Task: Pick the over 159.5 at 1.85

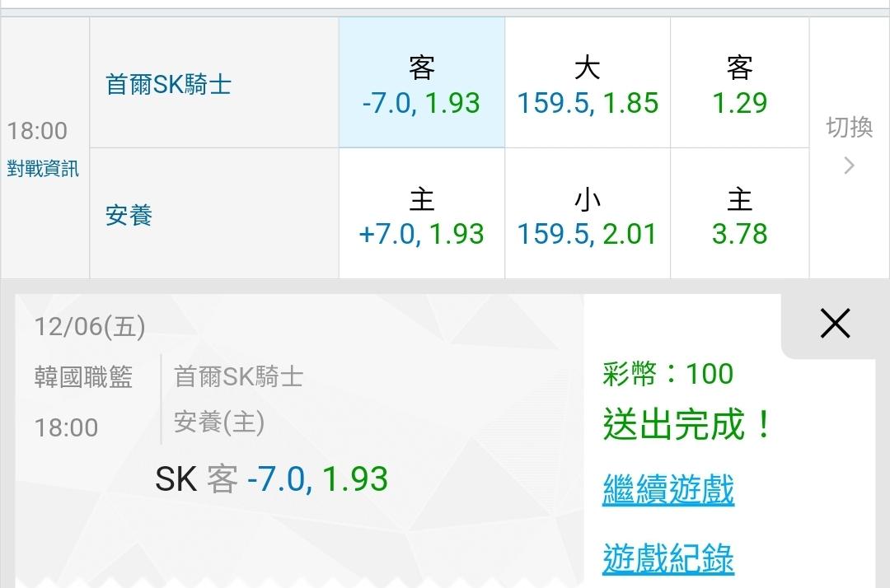Action: pyautogui.click(x=588, y=83)
